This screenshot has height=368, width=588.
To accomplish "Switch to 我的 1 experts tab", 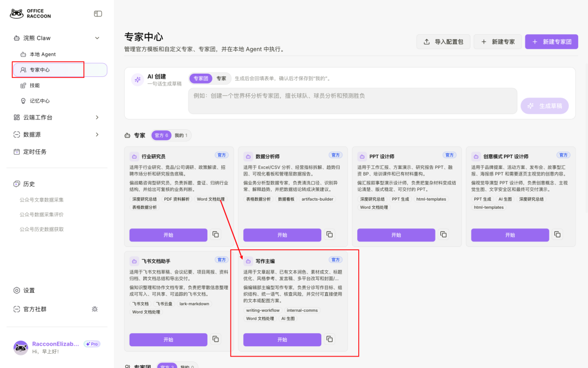I will [x=181, y=135].
